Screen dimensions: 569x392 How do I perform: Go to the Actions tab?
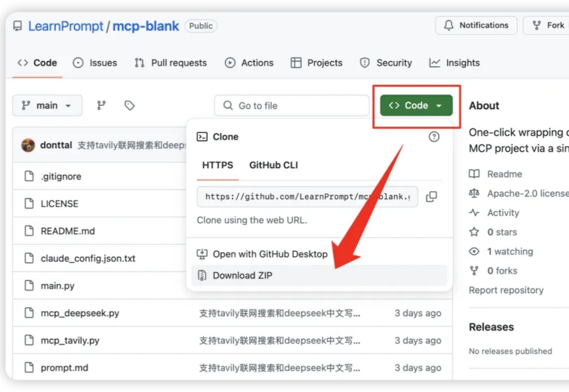click(x=249, y=63)
